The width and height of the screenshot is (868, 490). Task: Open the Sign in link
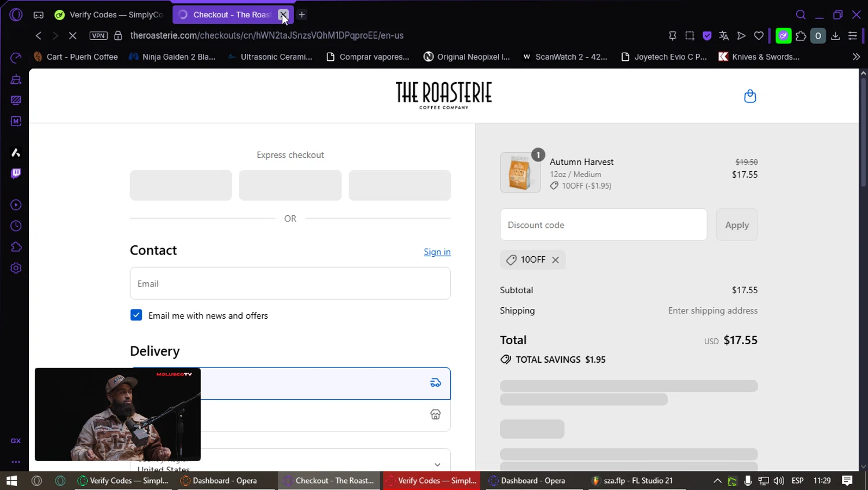click(x=437, y=252)
